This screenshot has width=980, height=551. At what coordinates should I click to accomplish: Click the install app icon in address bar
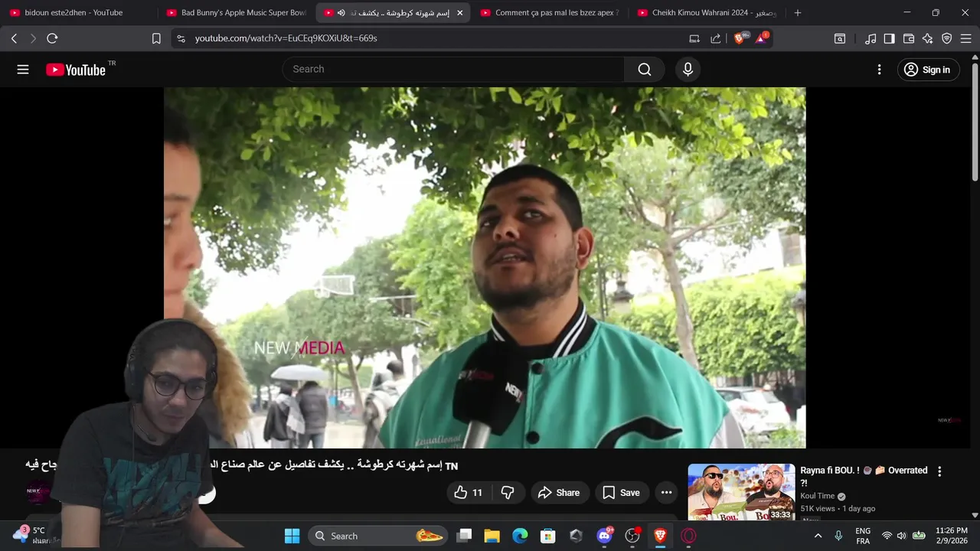(694, 38)
